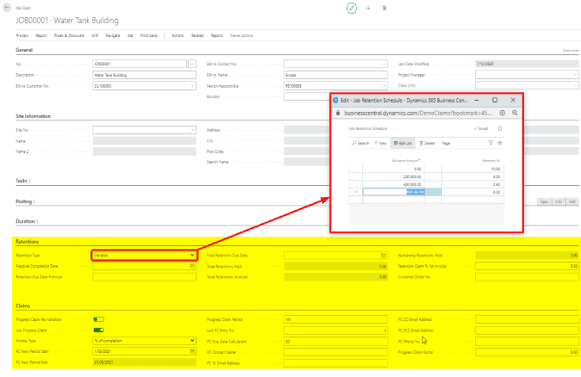Image resolution: width=581 pixels, height=377 pixels.
Task: Expand the Tasks section
Action: [x=23, y=181]
